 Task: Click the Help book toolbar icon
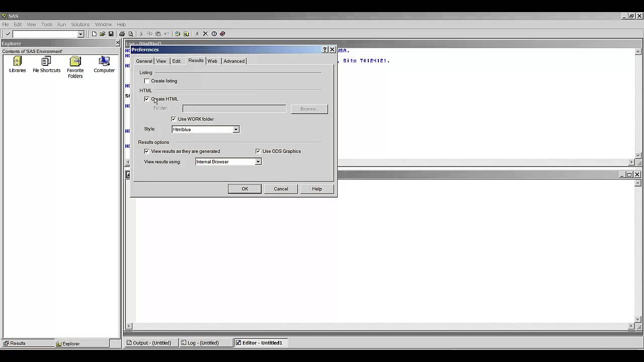(x=222, y=34)
